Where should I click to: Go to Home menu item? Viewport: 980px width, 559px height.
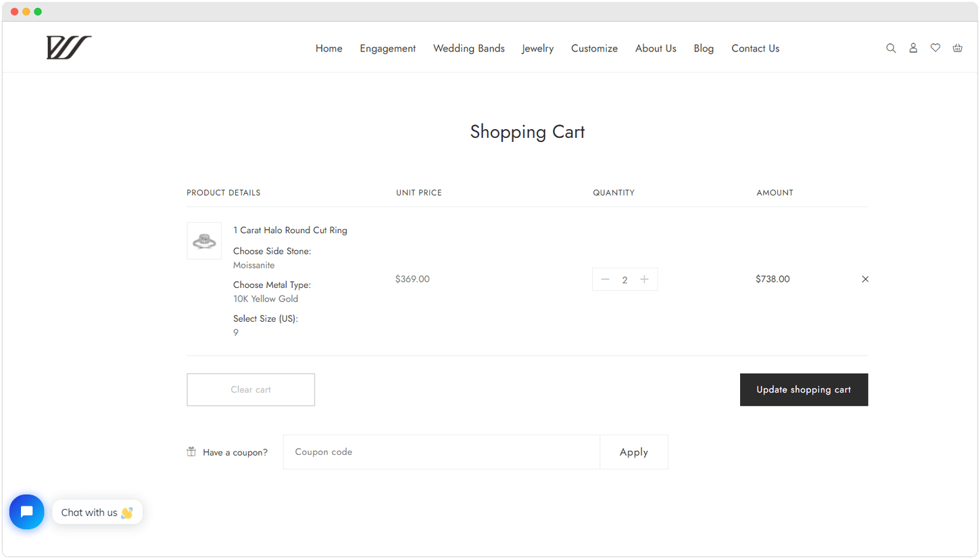[329, 49]
